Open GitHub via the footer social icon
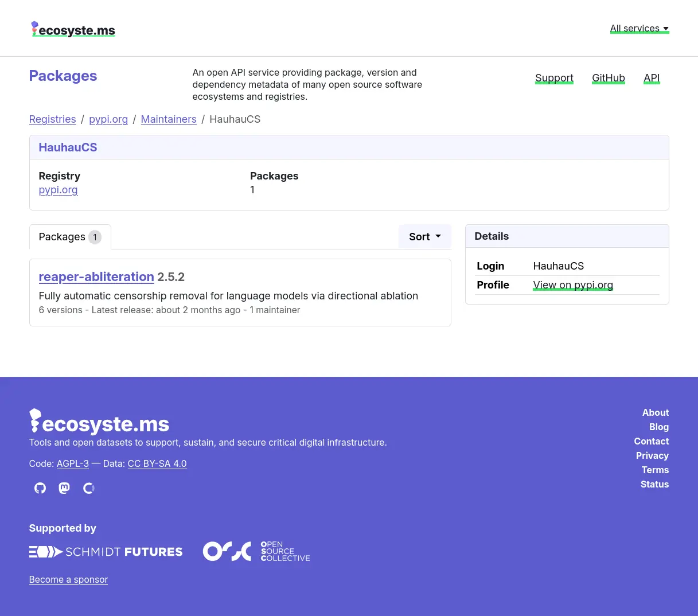The image size is (698, 616). 40,488
